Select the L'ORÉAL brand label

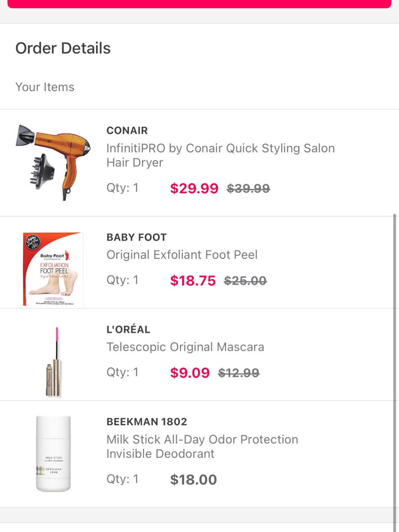point(129,329)
